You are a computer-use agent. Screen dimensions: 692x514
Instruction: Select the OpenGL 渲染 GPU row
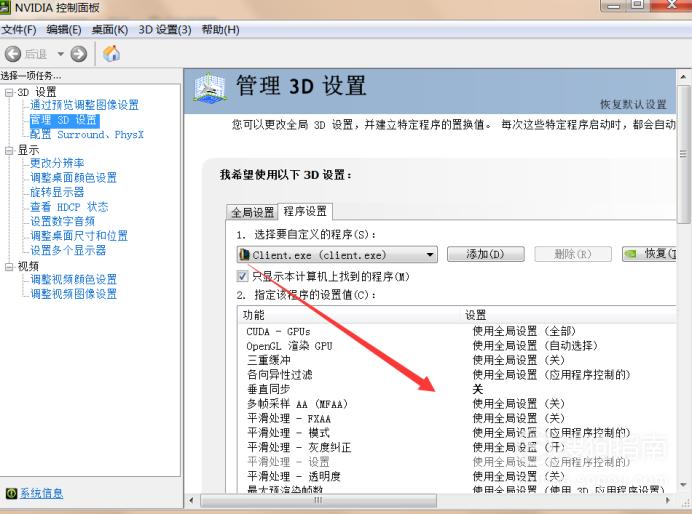[x=457, y=346]
